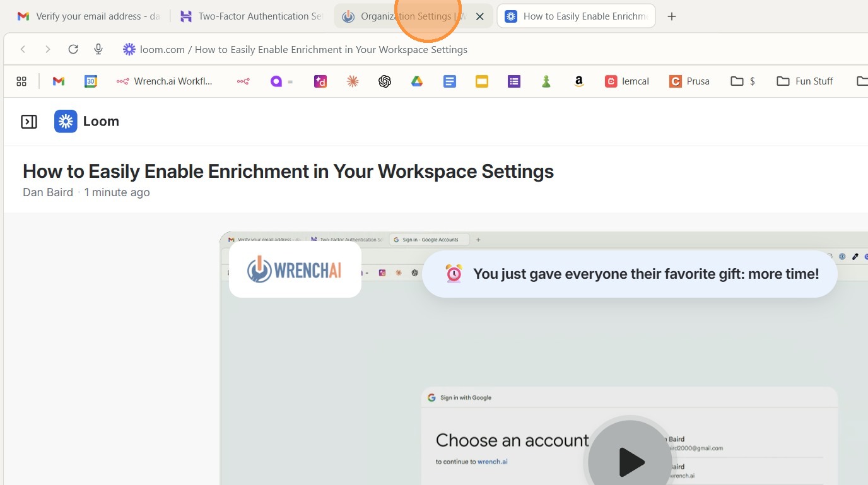Click the video title heading
The height and width of the screenshot is (485, 868).
[x=288, y=172]
